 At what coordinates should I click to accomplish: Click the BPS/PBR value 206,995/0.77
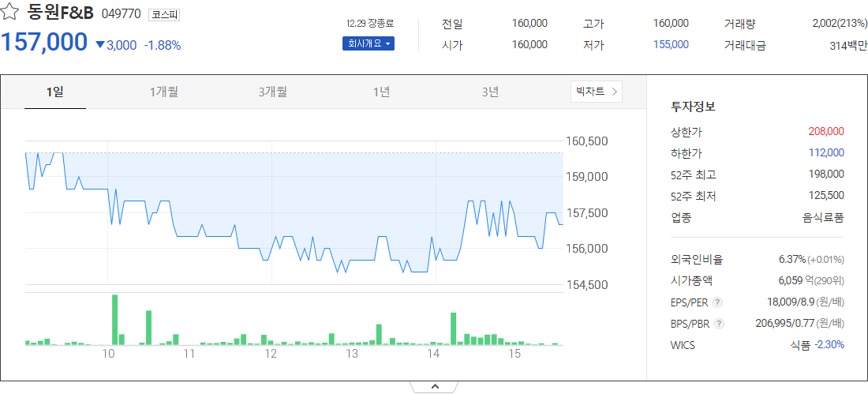pyautogui.click(x=785, y=323)
